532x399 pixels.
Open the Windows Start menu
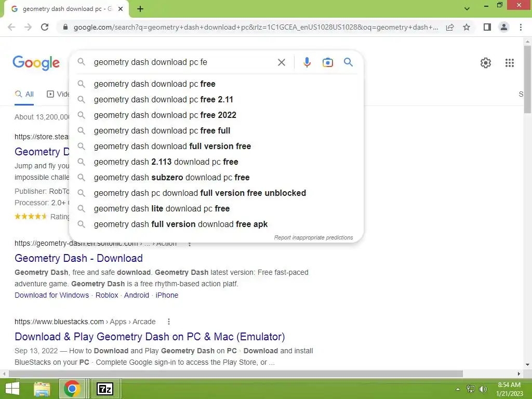tap(12, 389)
